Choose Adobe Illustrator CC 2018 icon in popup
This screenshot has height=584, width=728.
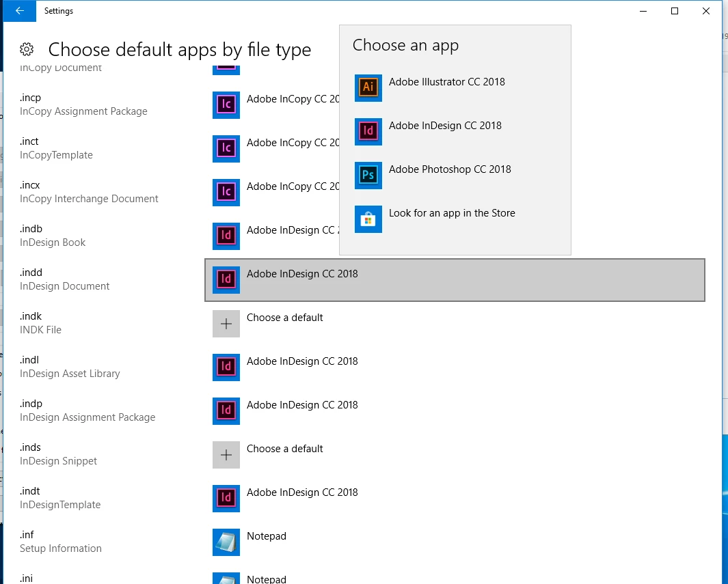tap(368, 87)
